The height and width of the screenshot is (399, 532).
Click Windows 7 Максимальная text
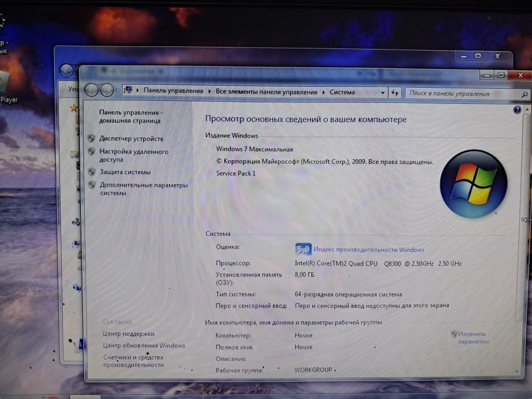pos(254,149)
